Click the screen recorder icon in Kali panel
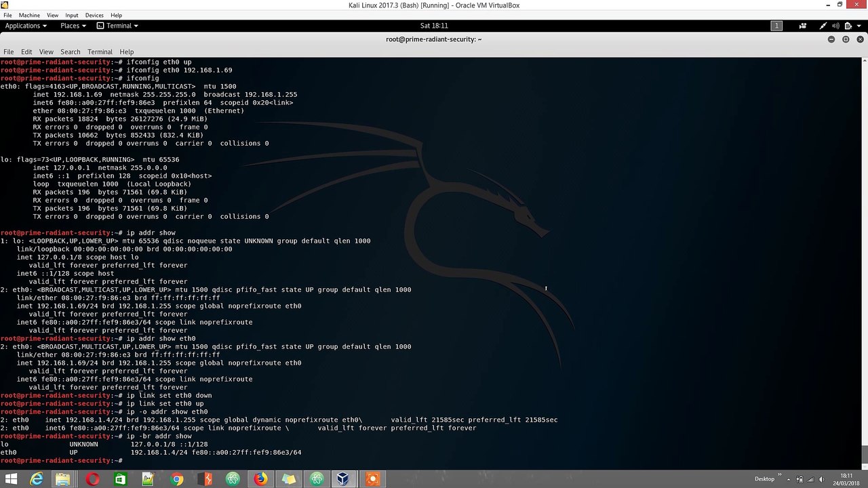The image size is (868, 488). tap(803, 26)
